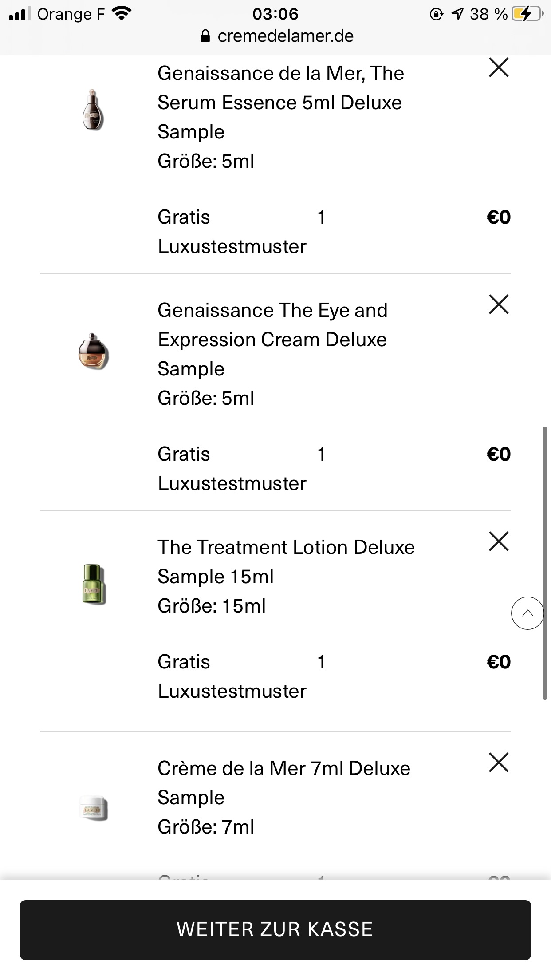Click the page scrollbar on the right

click(x=545, y=563)
